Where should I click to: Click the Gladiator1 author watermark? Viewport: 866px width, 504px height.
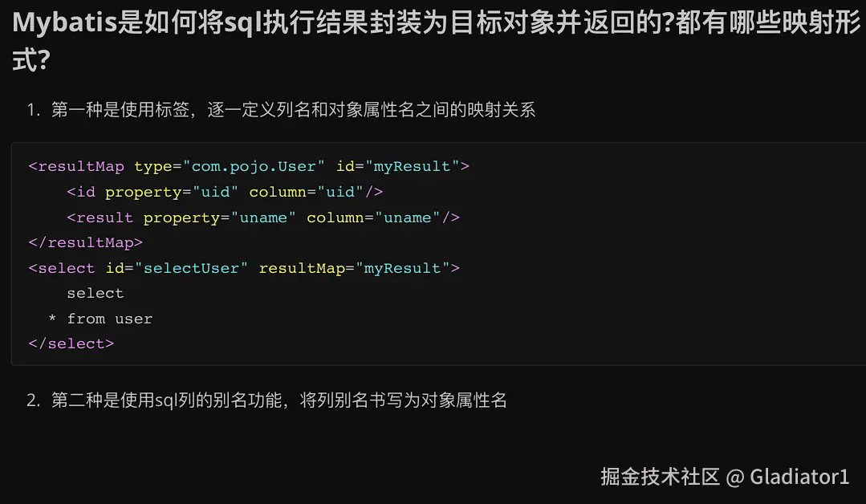pos(799,477)
